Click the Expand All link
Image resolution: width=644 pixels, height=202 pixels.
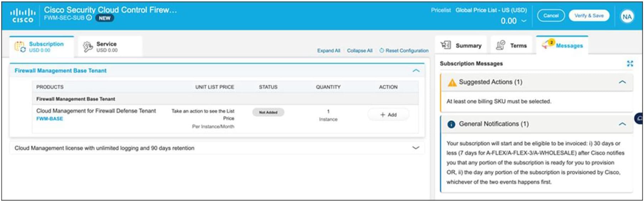(x=328, y=51)
